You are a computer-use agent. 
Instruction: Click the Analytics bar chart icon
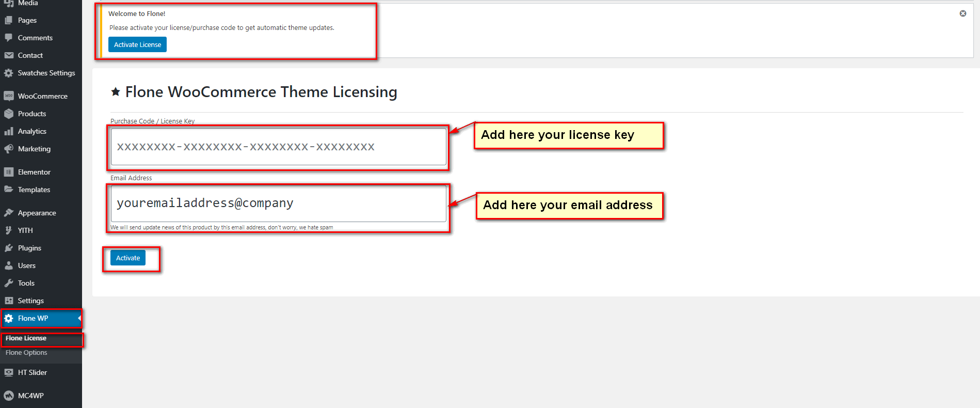click(x=9, y=131)
